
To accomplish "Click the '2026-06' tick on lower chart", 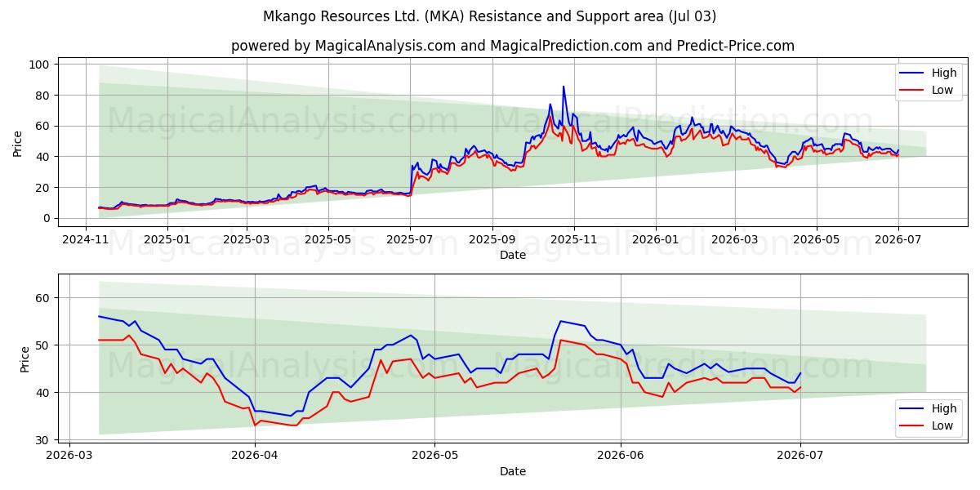I will (621, 455).
